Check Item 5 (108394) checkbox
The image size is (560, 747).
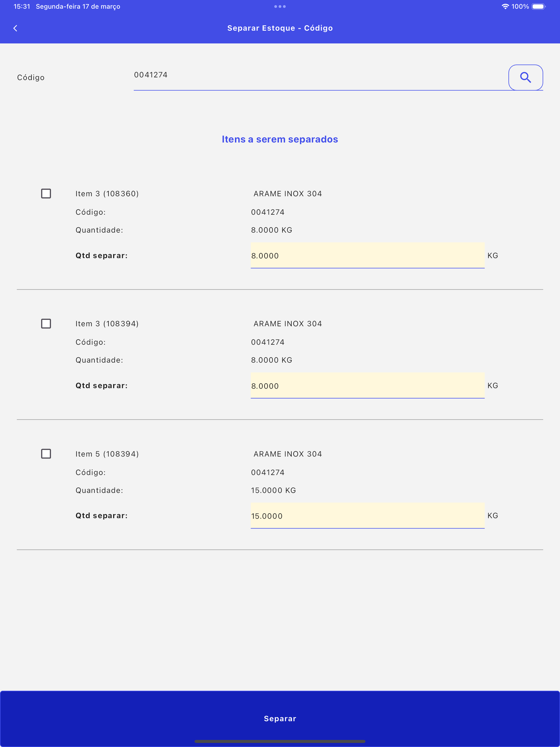point(46,454)
